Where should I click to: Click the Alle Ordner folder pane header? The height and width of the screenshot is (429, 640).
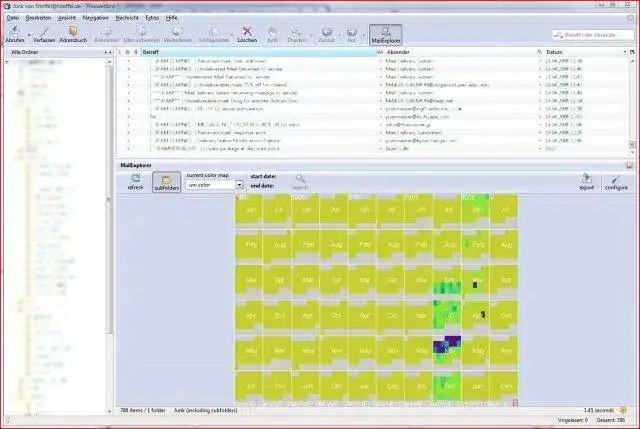tap(57, 52)
